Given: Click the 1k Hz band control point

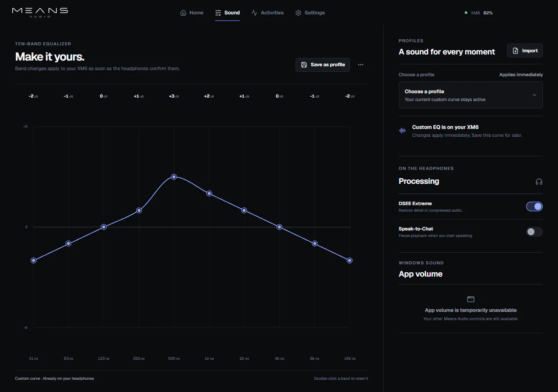Looking at the screenshot, I should point(209,193).
